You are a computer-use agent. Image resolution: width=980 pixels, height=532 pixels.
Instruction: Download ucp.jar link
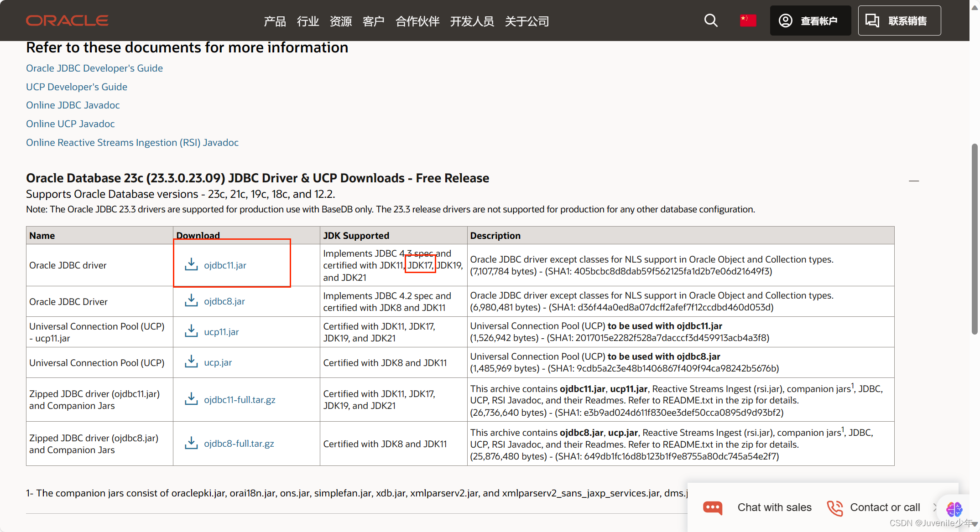click(218, 362)
